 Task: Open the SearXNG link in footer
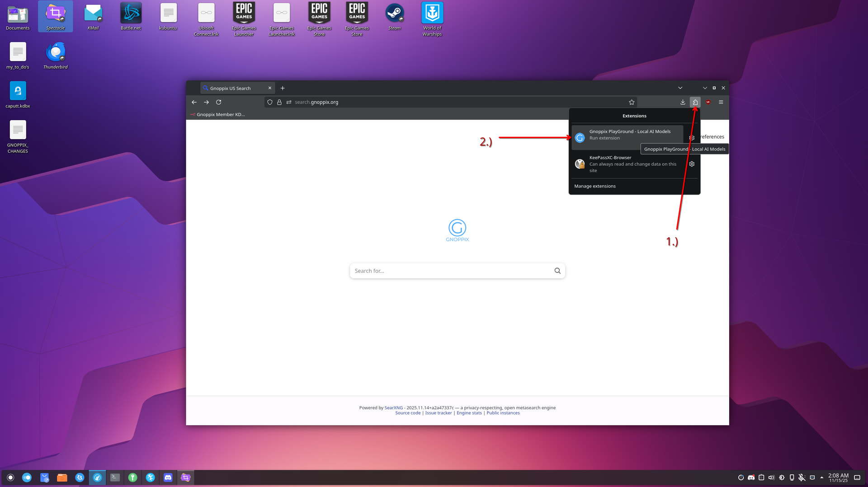(393, 407)
